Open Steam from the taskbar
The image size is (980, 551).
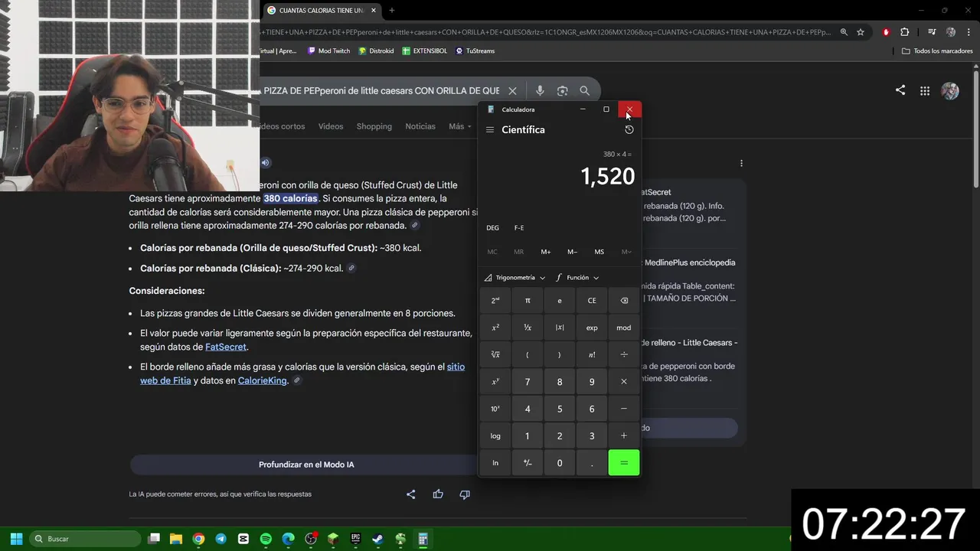(x=378, y=539)
